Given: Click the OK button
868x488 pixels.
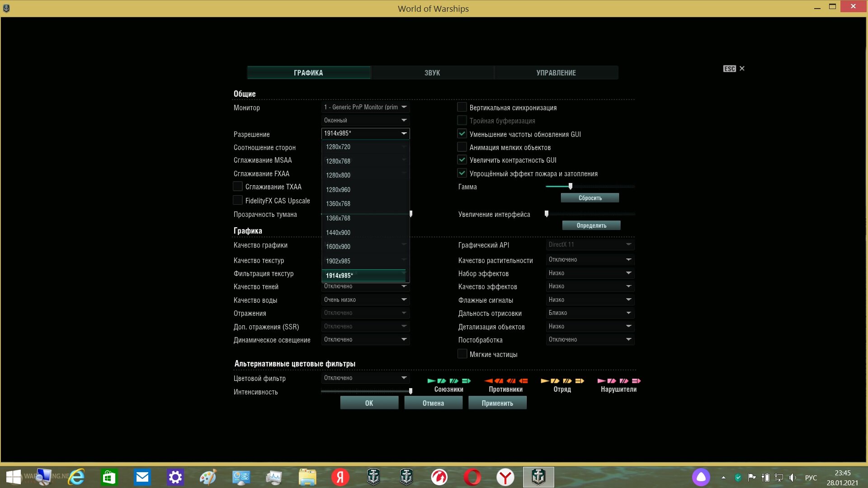Looking at the screenshot, I should point(369,403).
